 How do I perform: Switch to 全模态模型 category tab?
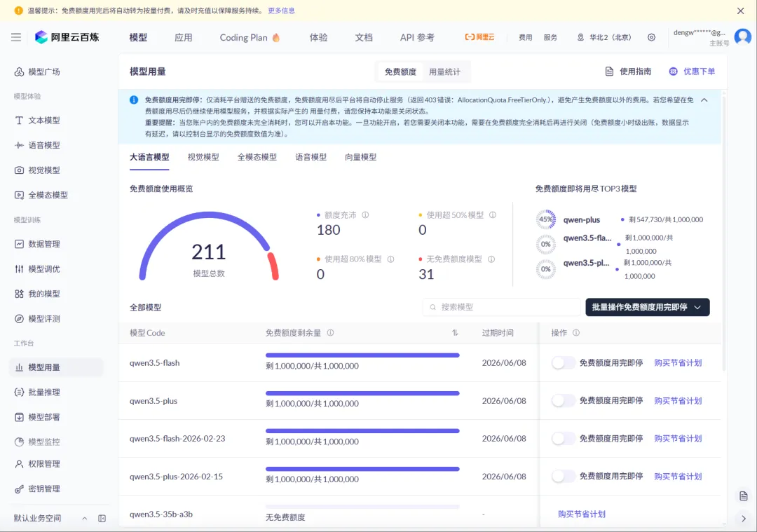(x=257, y=157)
